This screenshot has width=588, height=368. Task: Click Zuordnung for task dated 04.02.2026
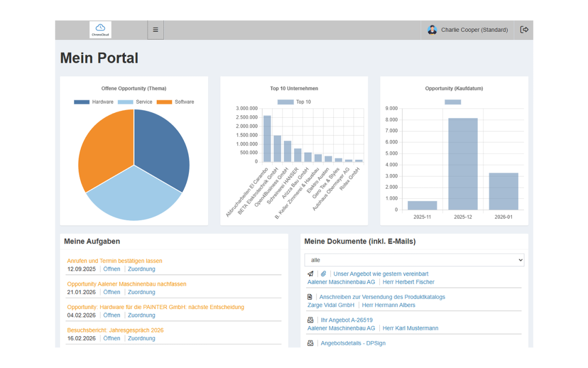(142, 315)
